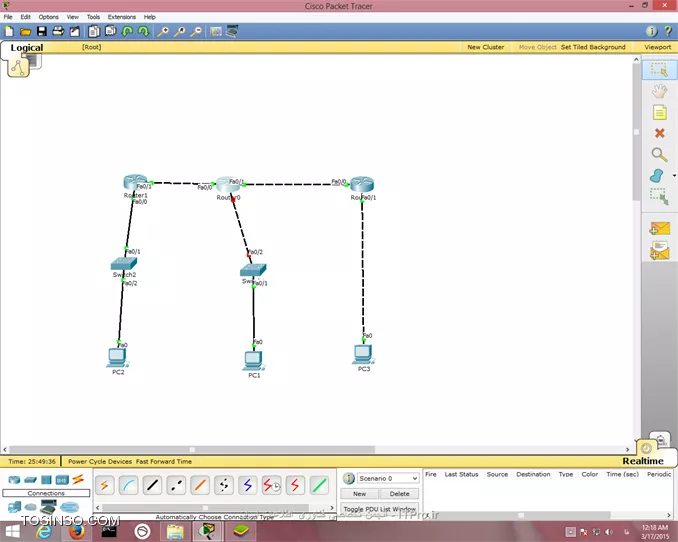Click the workspace horizontal scrollbar thumb
This screenshot has height=542, width=678.
point(192,449)
